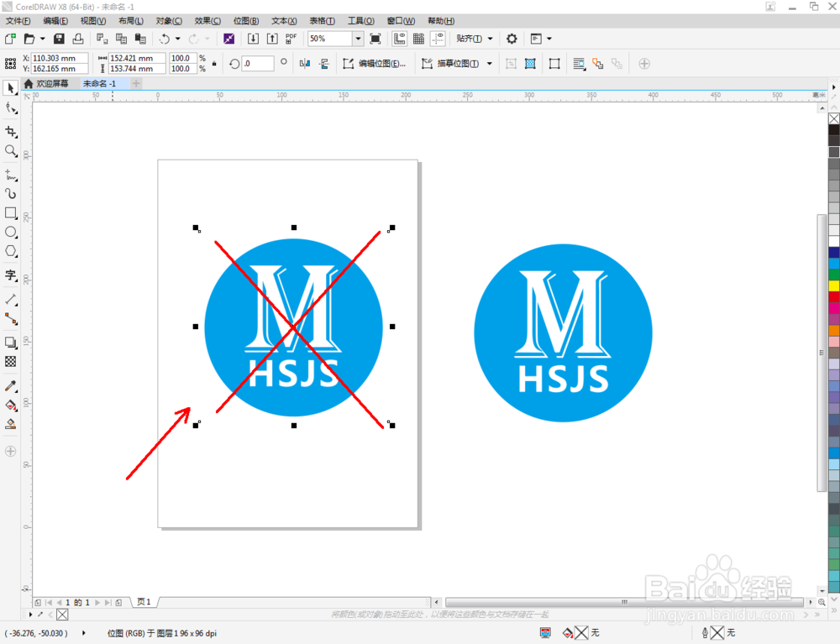The height and width of the screenshot is (644, 840).
Task: Select the Polygon tool
Action: pos(11,251)
